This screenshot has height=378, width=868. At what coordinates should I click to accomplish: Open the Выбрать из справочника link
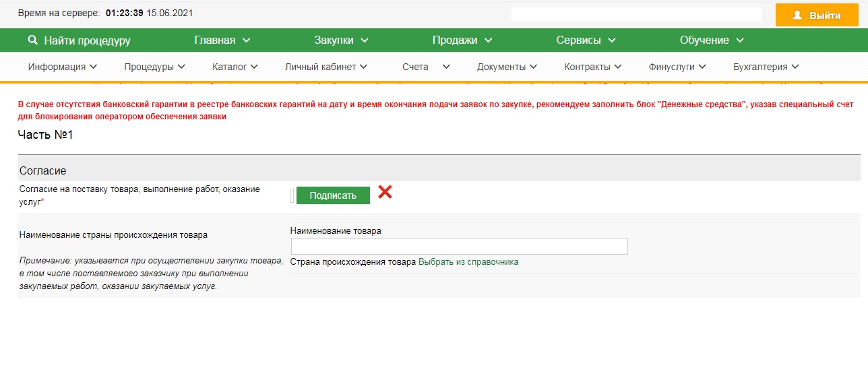click(x=468, y=262)
